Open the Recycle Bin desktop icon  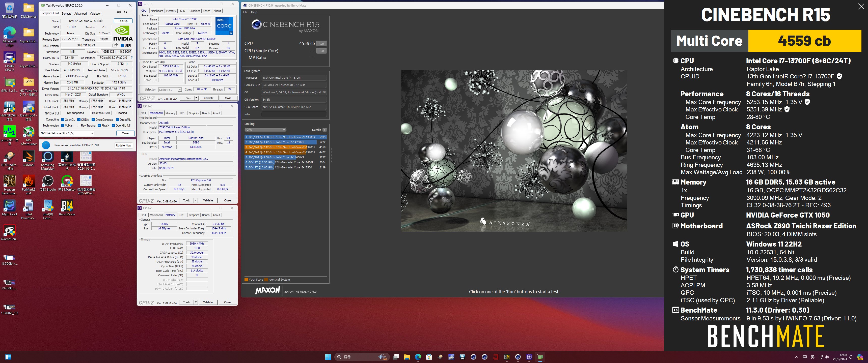[9, 10]
